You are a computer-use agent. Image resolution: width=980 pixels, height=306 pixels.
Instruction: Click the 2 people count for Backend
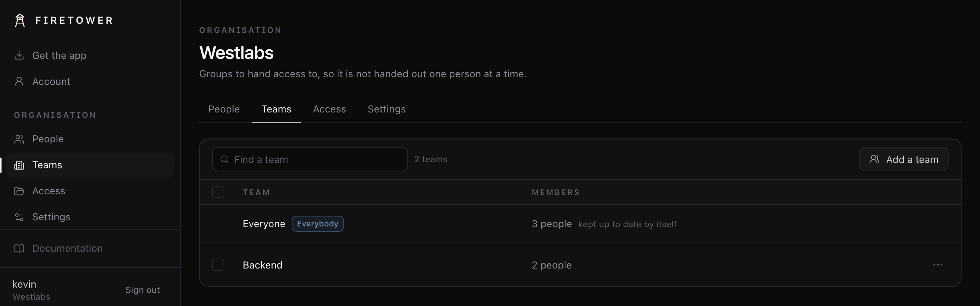coord(552,265)
